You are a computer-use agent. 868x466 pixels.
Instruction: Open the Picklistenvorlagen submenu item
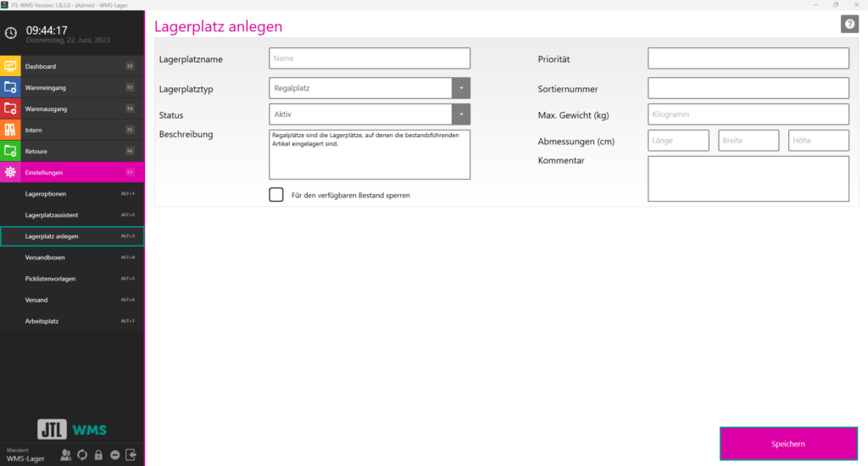(72, 279)
